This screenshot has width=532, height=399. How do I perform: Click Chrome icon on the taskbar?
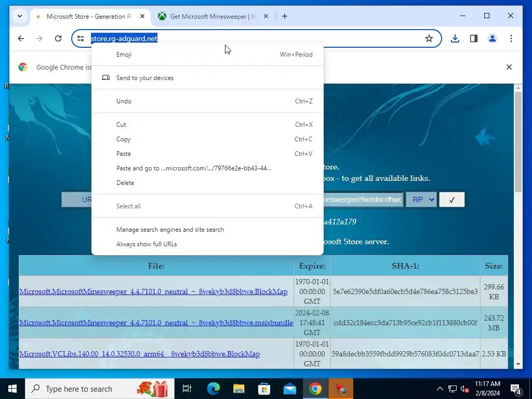click(x=315, y=389)
